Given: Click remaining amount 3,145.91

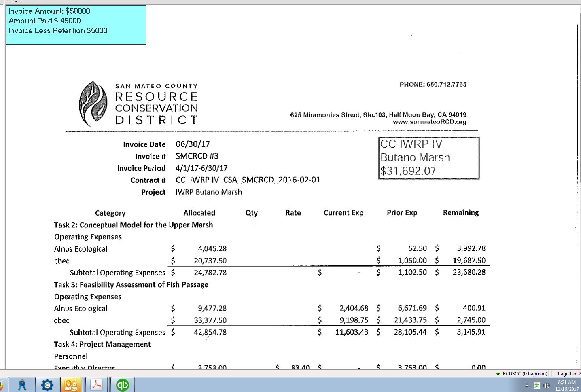Looking at the screenshot, I should (x=471, y=332).
